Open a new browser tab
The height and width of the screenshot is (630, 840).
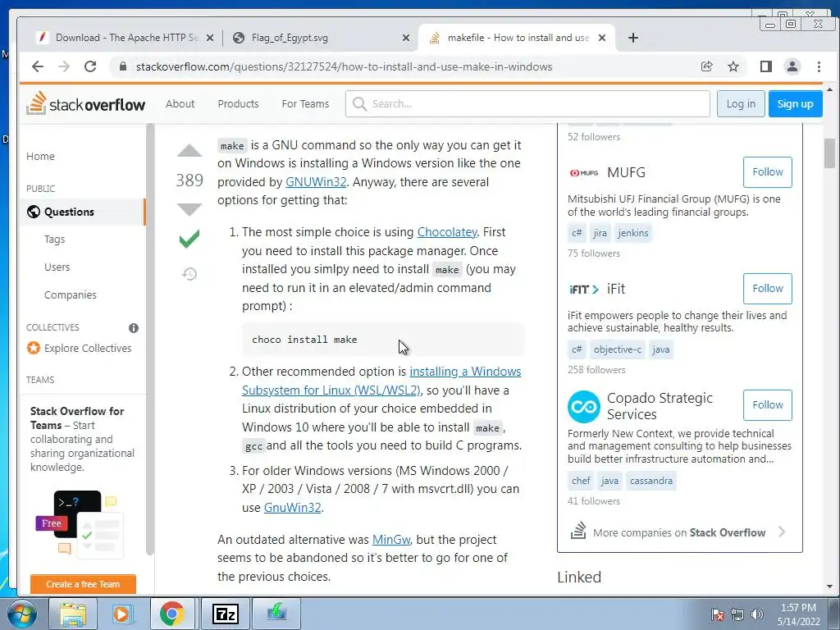633,38
